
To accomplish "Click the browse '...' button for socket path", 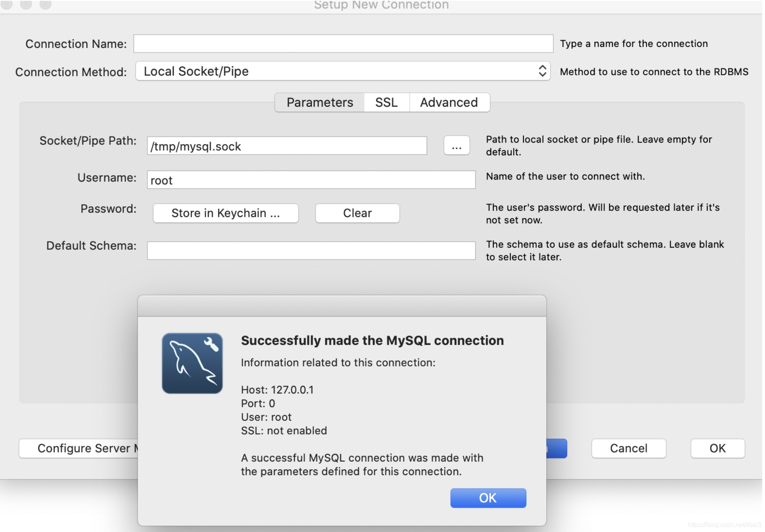I will [x=457, y=146].
